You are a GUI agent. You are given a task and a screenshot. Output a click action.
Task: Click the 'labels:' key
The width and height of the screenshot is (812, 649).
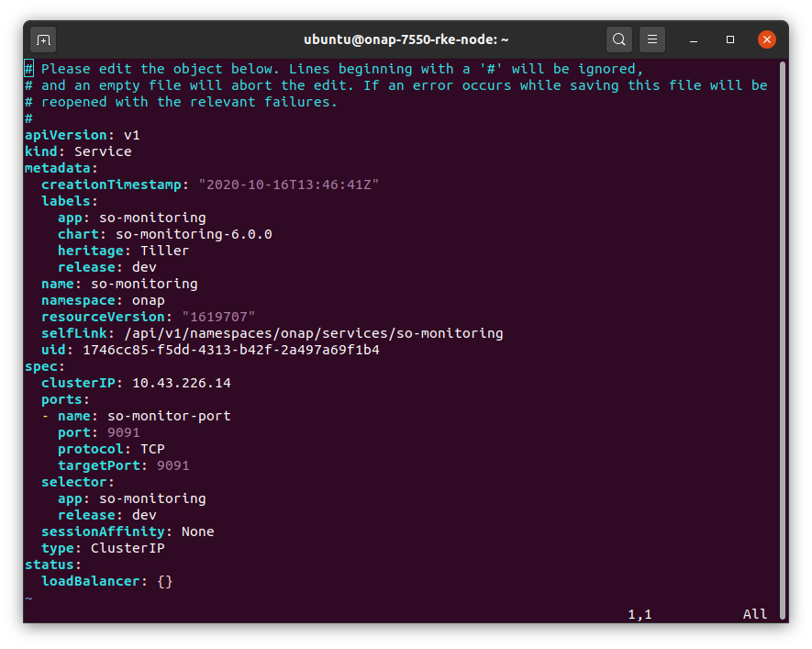pos(70,201)
